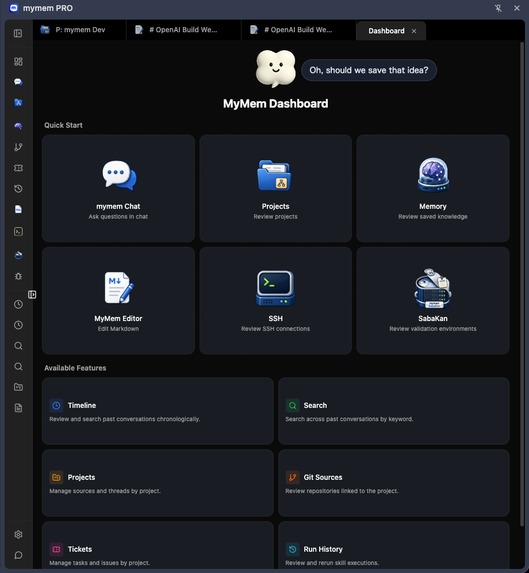This screenshot has width=529, height=573.
Task: Click the 'Edit Markdown' text
Action: pos(118,329)
